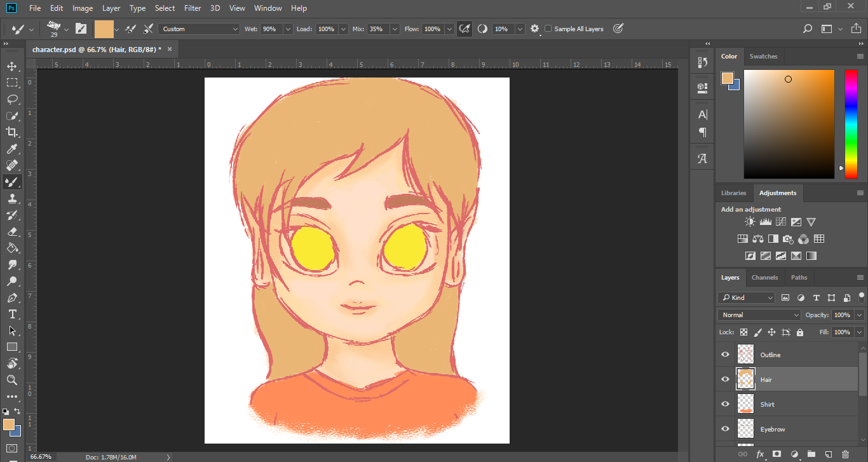Open the File menu
Viewport: 868px width, 462px height.
35,8
